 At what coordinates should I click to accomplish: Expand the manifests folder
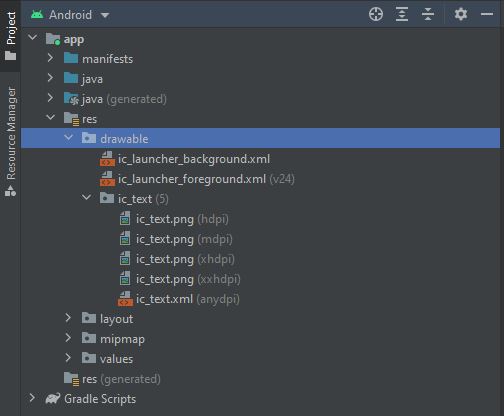(50, 58)
